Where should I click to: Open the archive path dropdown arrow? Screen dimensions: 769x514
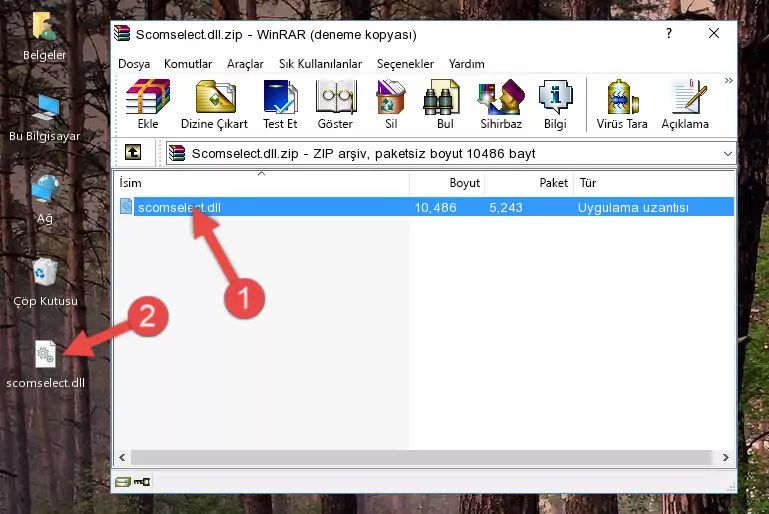coord(728,154)
